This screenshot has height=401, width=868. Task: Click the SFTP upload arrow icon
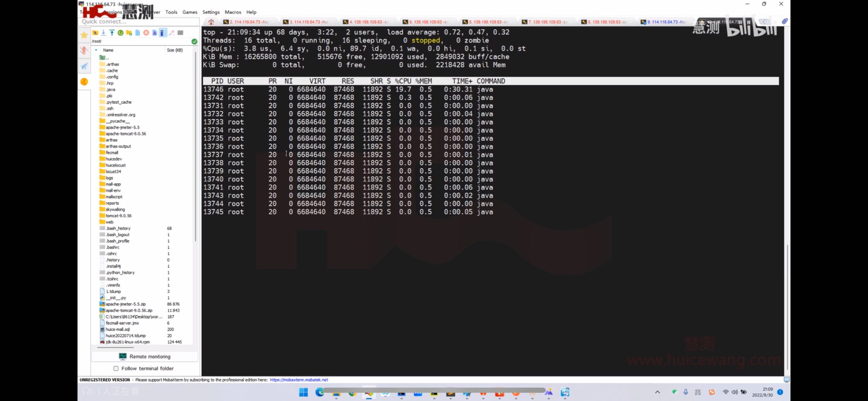coord(111,33)
